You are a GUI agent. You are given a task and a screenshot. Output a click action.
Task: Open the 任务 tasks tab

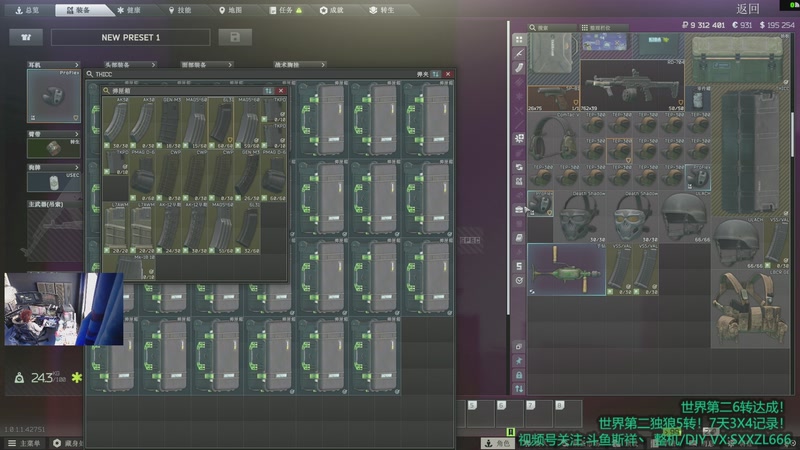[x=286, y=10]
